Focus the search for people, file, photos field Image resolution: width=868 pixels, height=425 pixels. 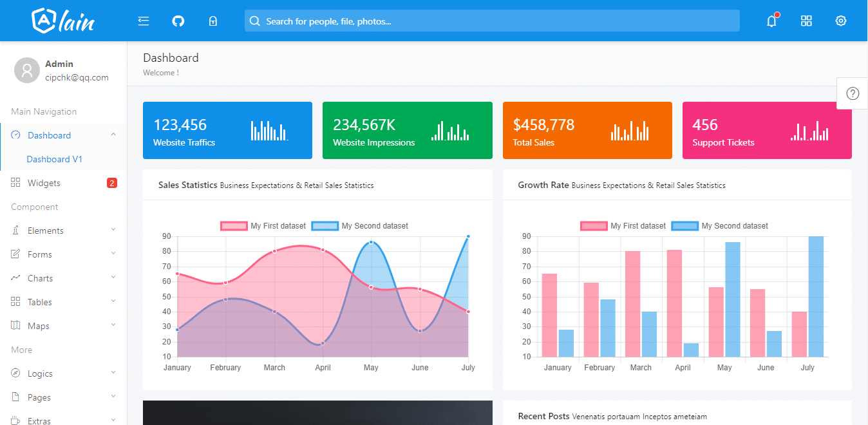tap(492, 21)
